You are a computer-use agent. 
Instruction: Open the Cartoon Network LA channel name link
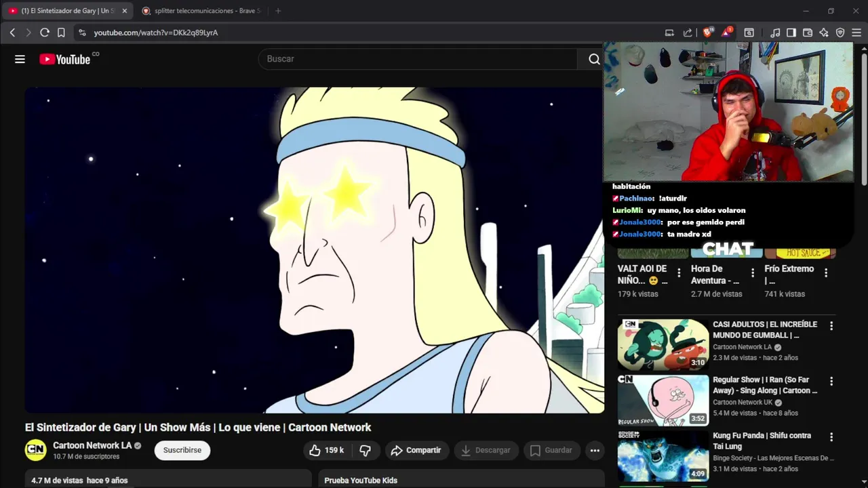(92, 445)
